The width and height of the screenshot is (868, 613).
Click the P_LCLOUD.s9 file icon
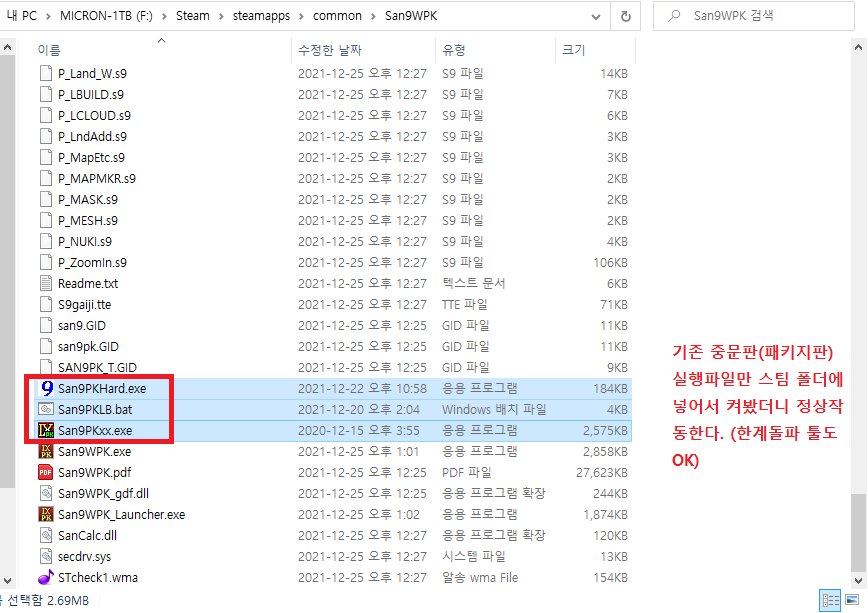click(x=46, y=116)
